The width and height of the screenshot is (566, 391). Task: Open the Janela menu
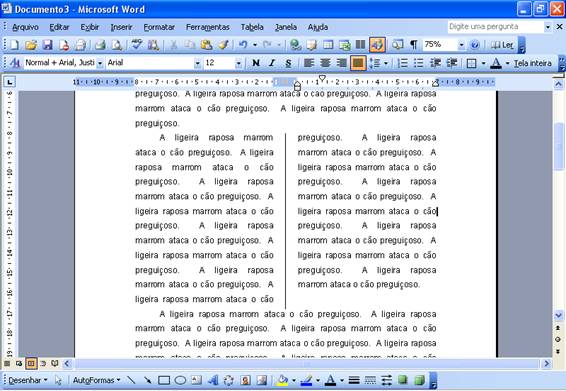click(286, 27)
